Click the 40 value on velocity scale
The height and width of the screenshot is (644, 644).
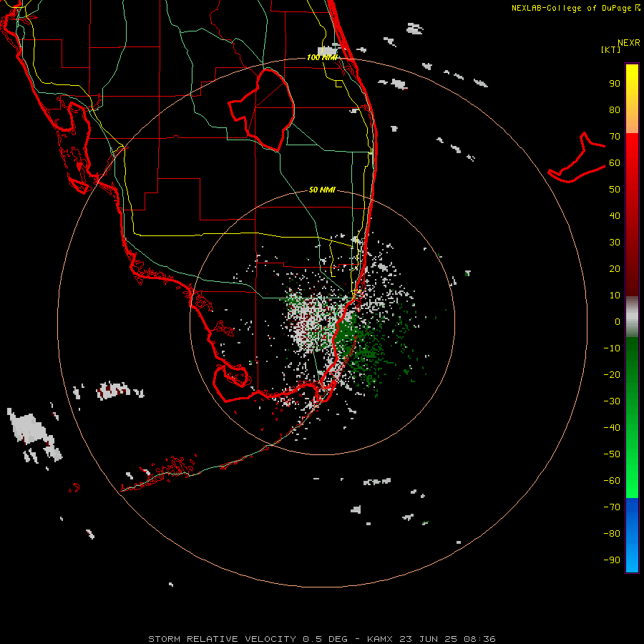pyautogui.click(x=615, y=216)
